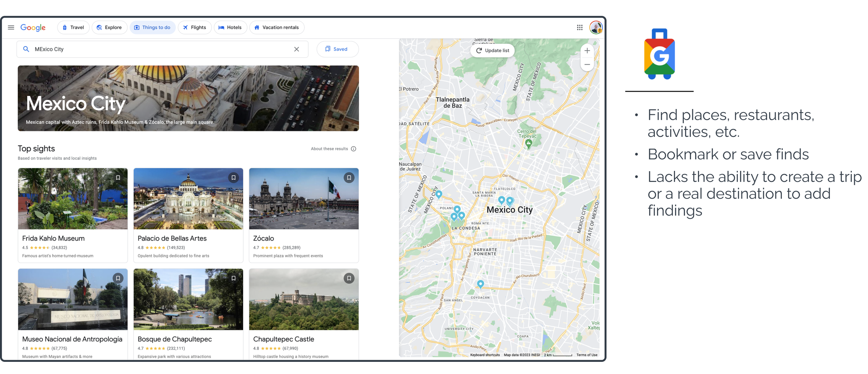Image resolution: width=868 pixels, height=374 pixels.
Task: Switch to the Explore tab
Action: tap(109, 27)
